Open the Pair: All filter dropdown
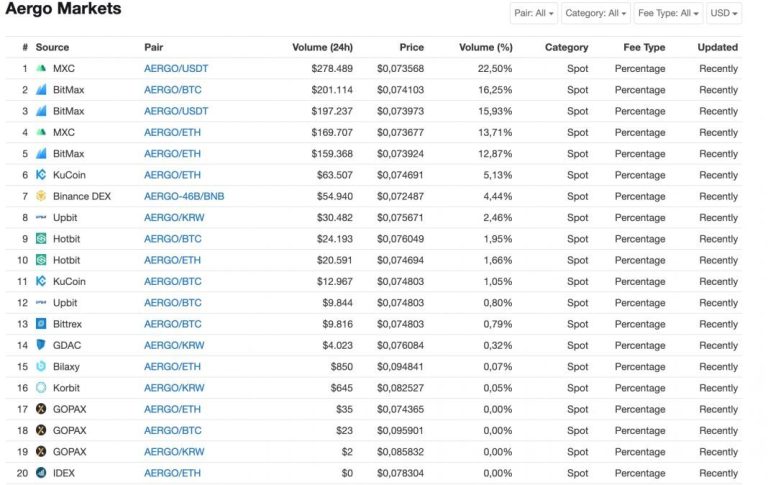Viewport: 768px width, 485px height. click(533, 13)
